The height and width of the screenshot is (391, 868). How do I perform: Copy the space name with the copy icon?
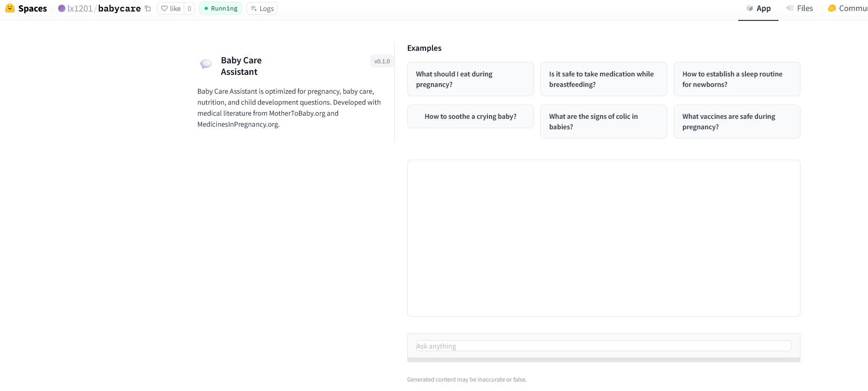[148, 8]
